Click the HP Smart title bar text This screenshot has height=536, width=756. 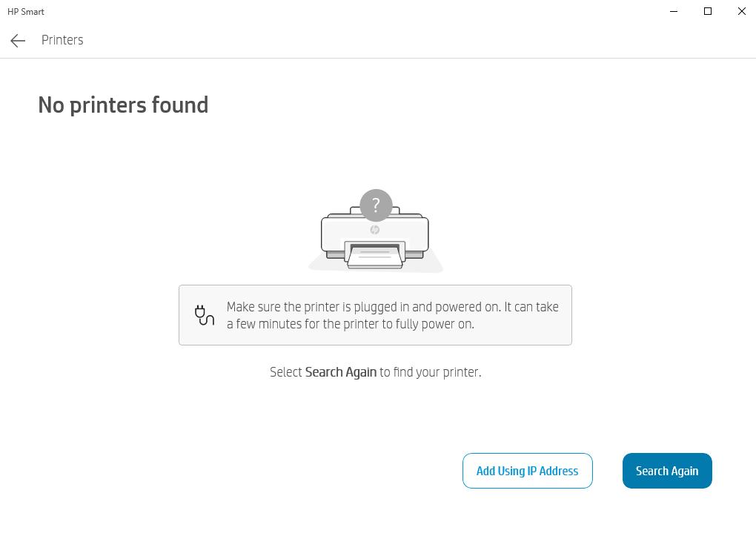(x=25, y=12)
